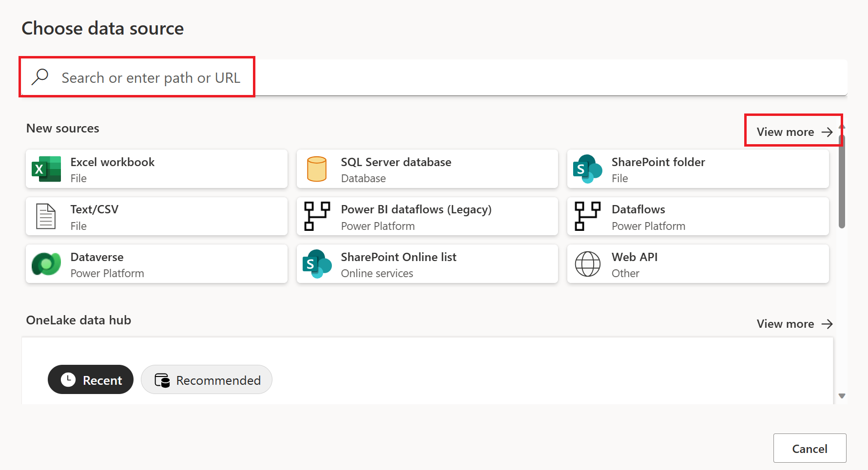The height and width of the screenshot is (470, 868).
Task: Click the SharePoint folder icon
Action: point(587,169)
